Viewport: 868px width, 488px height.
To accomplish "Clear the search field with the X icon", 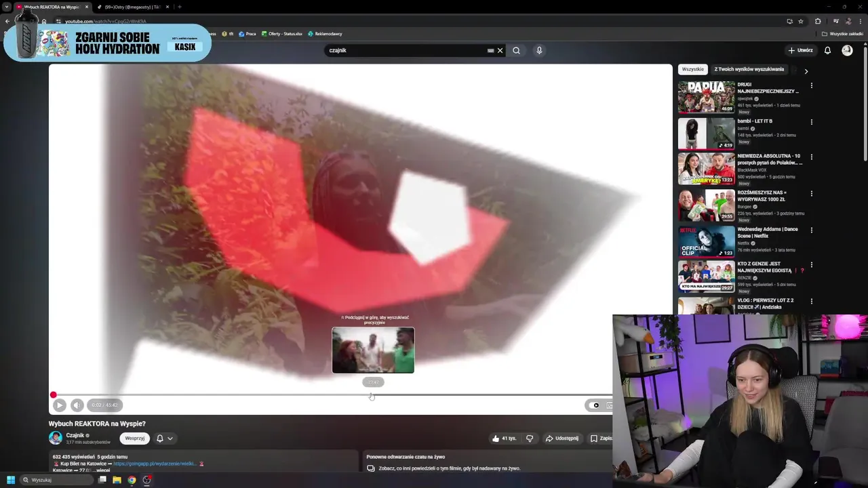I will (x=500, y=50).
